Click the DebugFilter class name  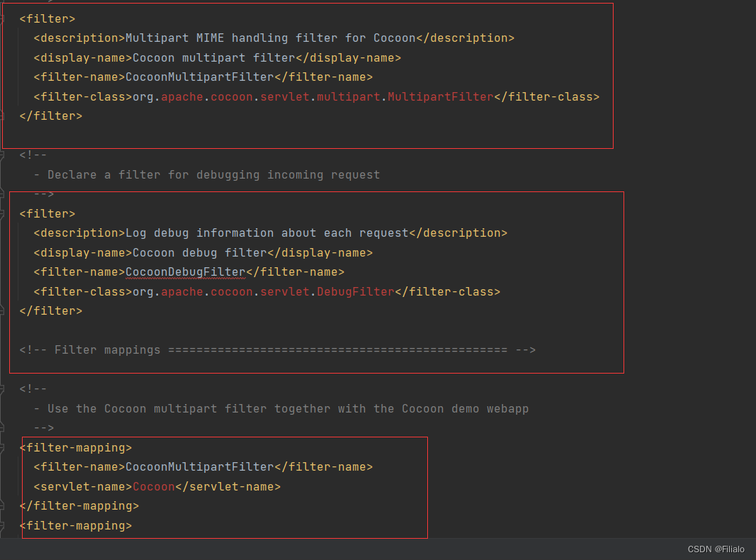click(x=357, y=291)
